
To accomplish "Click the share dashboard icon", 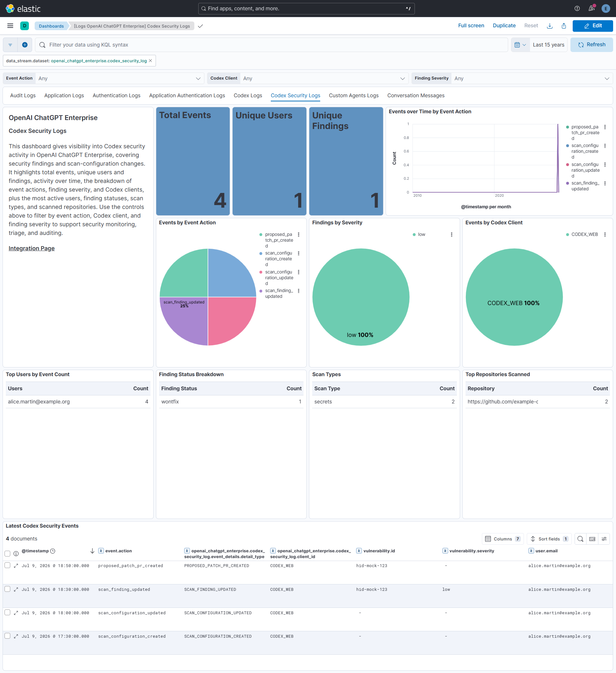I will coord(564,26).
